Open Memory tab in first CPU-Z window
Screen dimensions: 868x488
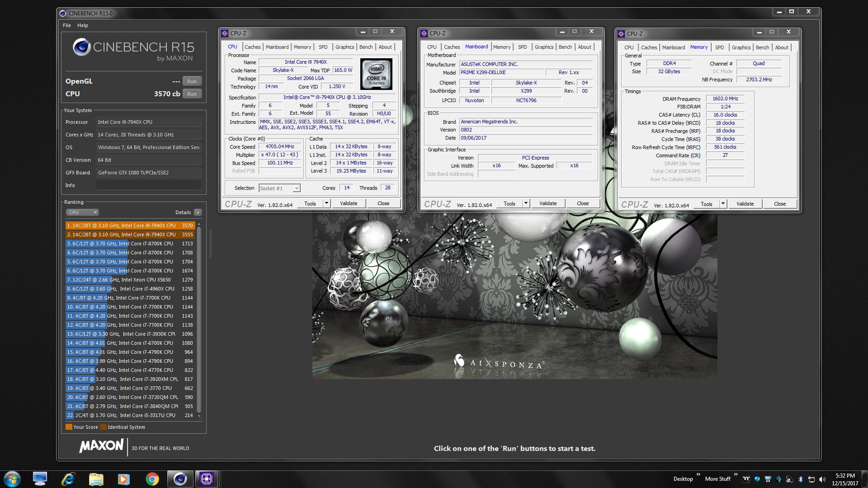point(302,47)
